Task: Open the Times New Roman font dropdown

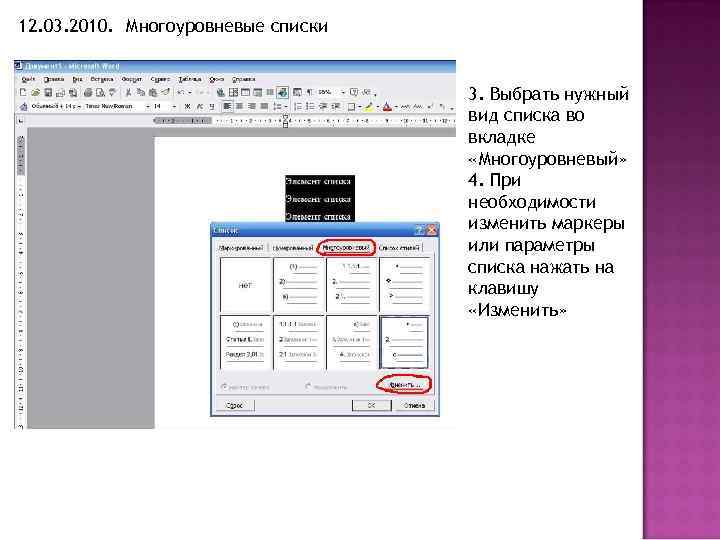Action: click(118, 106)
